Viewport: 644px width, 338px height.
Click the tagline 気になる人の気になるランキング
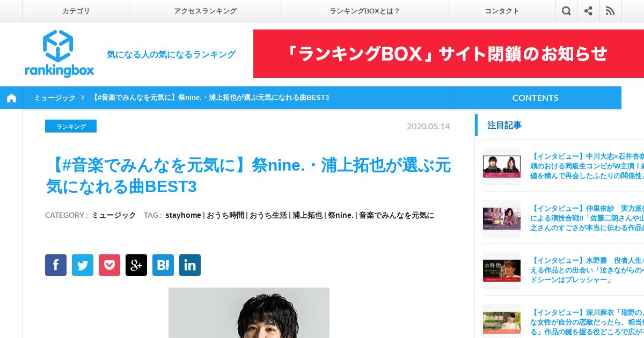tap(171, 54)
